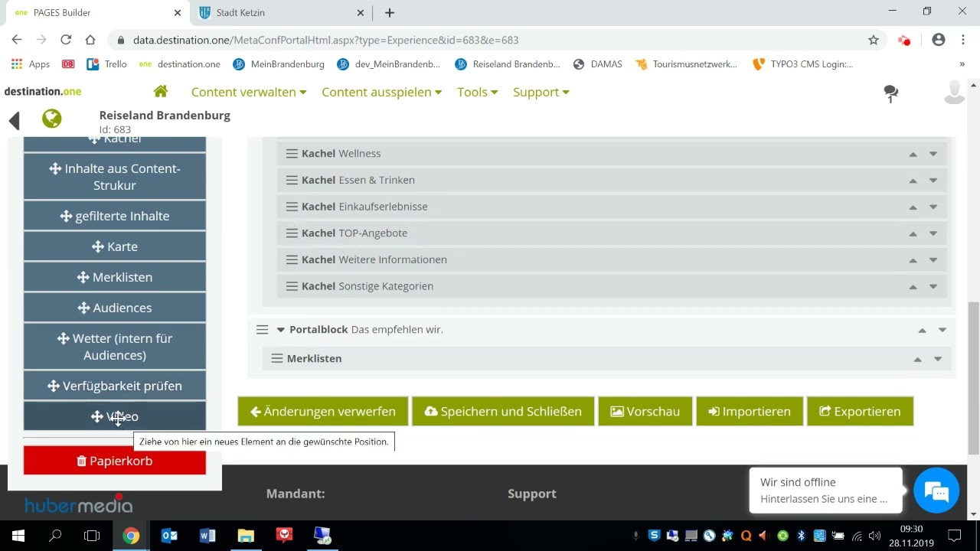Show more bookmarks via the chevron
Viewport: 980px width, 551px height.
click(962, 64)
